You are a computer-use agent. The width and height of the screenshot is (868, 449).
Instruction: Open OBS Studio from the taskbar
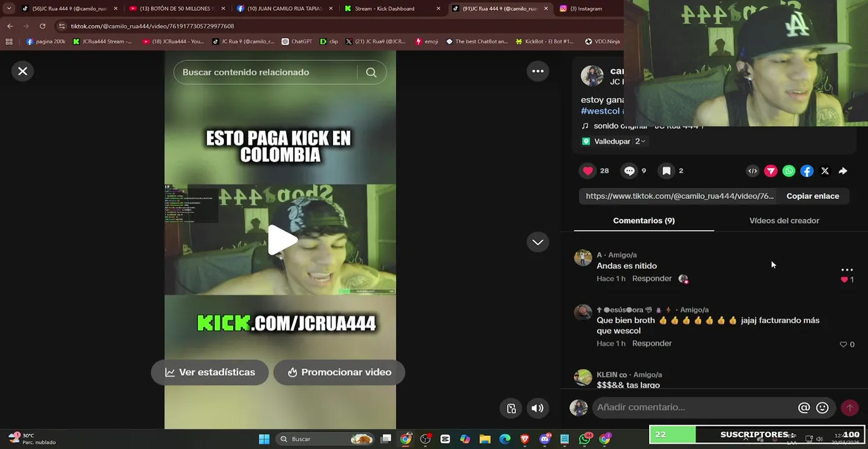click(425, 439)
